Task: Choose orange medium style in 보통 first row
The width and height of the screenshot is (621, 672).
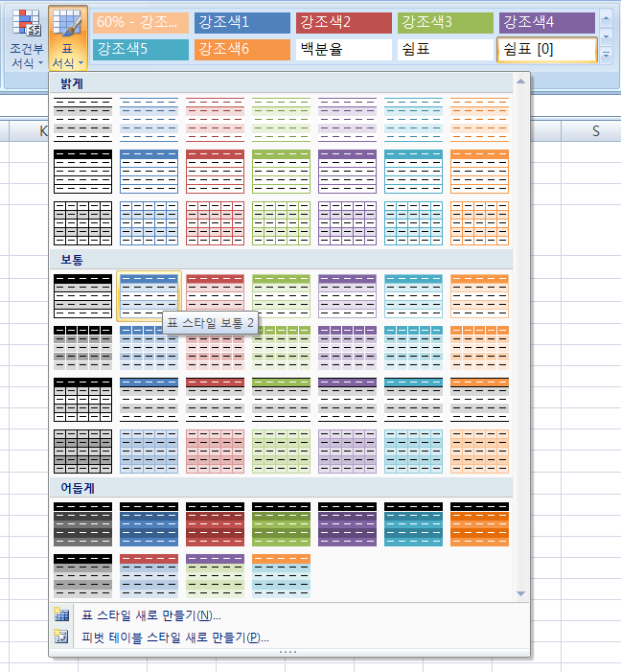Action: (x=479, y=296)
